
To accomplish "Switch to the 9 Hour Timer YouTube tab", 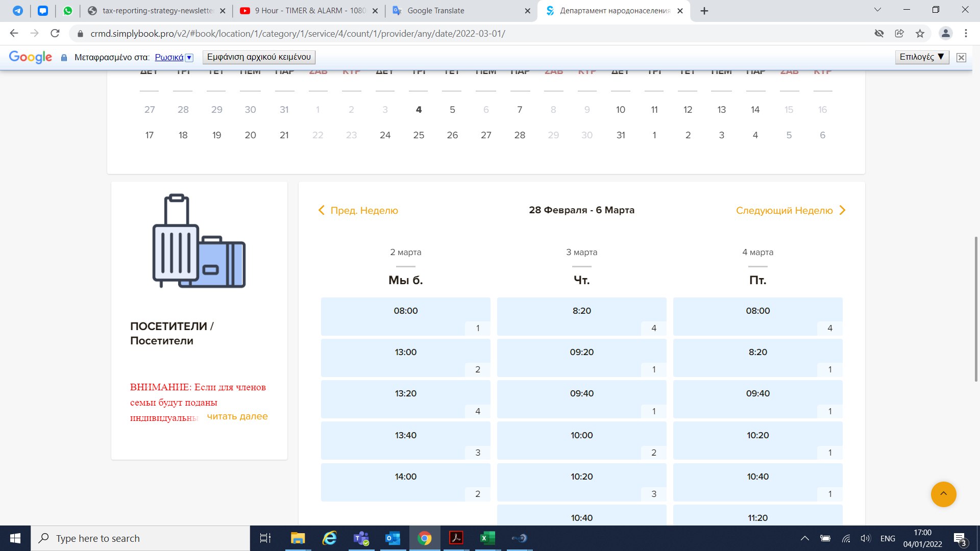I will [x=309, y=11].
